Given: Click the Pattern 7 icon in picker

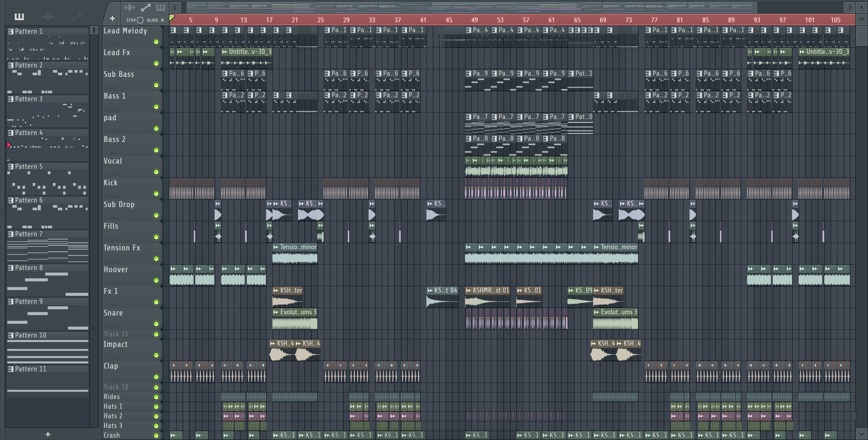Looking at the screenshot, I should point(11,234).
